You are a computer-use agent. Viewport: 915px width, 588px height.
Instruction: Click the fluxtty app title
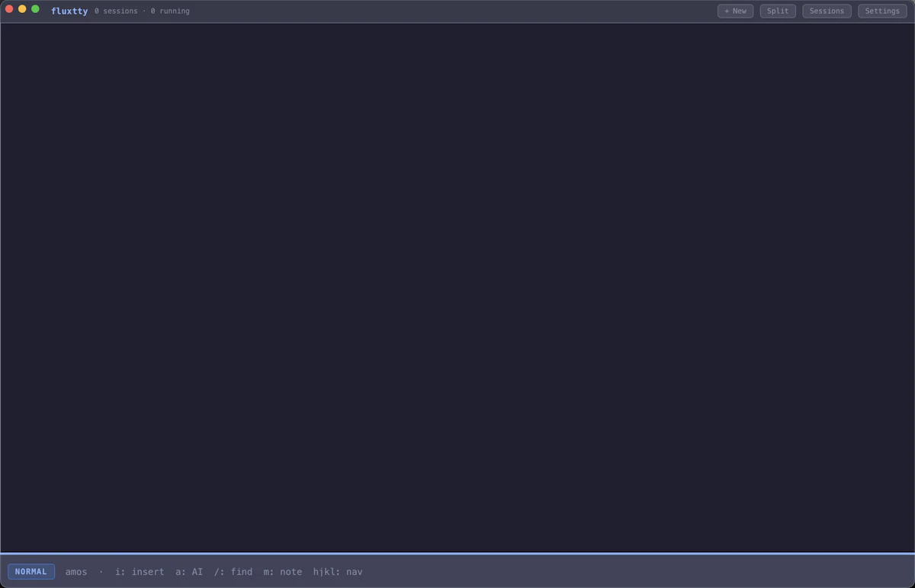pyautogui.click(x=69, y=11)
